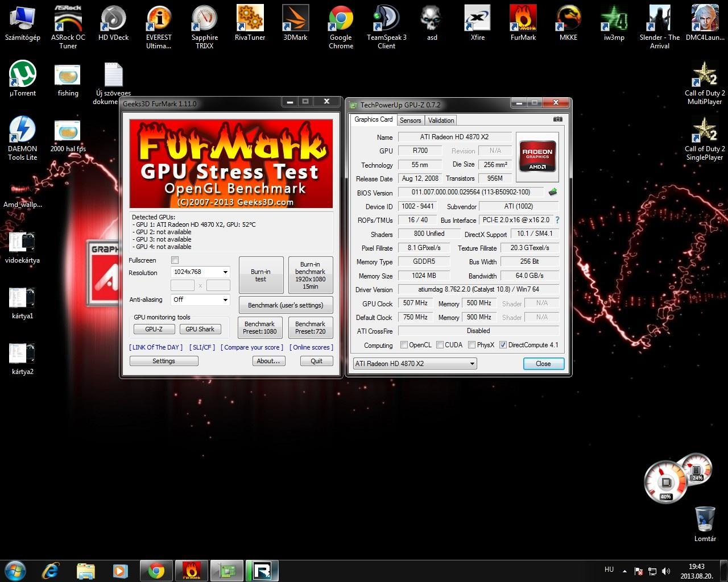Open Sapphire TRIXX shortcut

pyautogui.click(x=204, y=27)
